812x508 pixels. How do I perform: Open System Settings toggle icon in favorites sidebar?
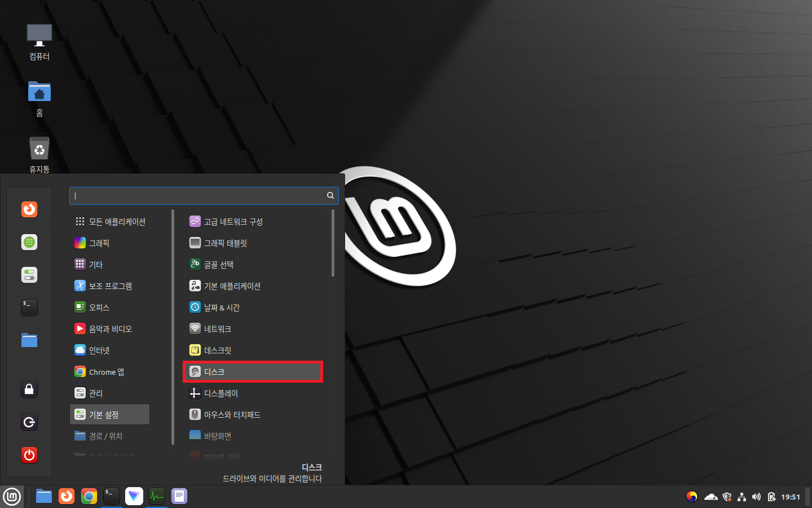29,275
